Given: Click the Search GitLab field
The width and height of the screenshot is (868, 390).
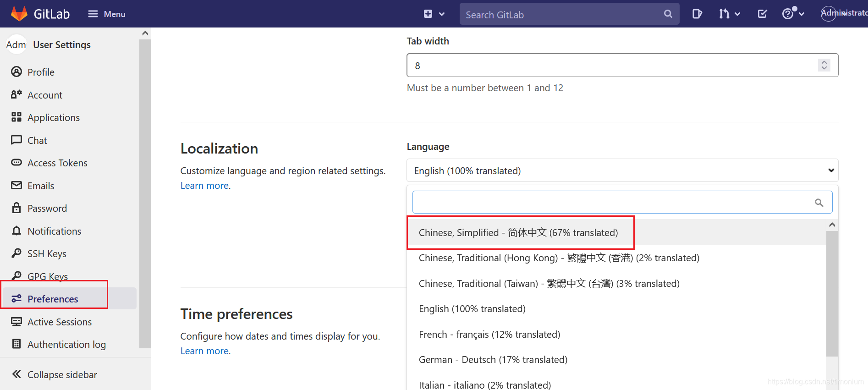Looking at the screenshot, I should [x=569, y=14].
